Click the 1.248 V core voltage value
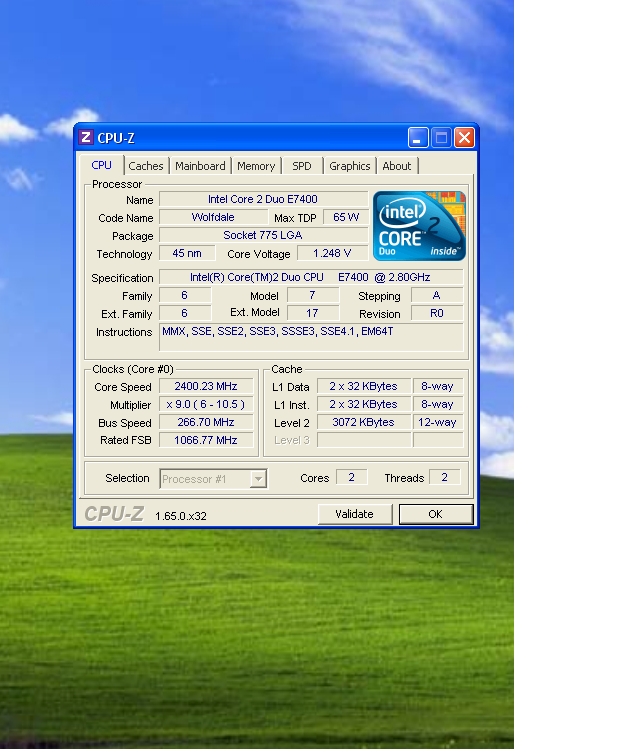The width and height of the screenshot is (640, 749). click(332, 253)
